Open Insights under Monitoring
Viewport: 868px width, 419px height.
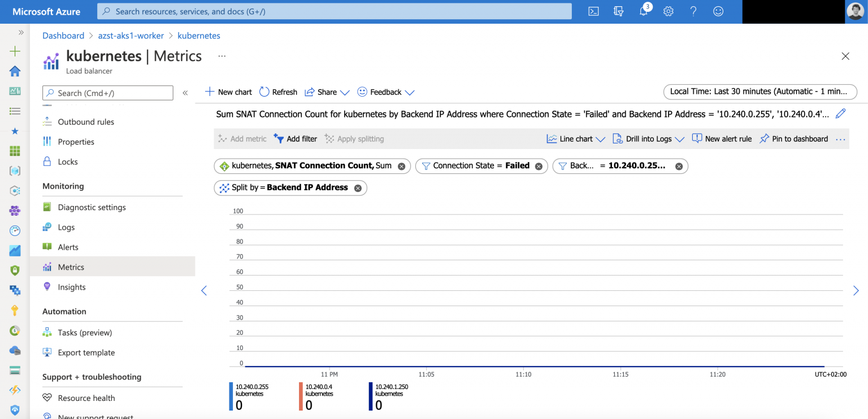click(72, 287)
